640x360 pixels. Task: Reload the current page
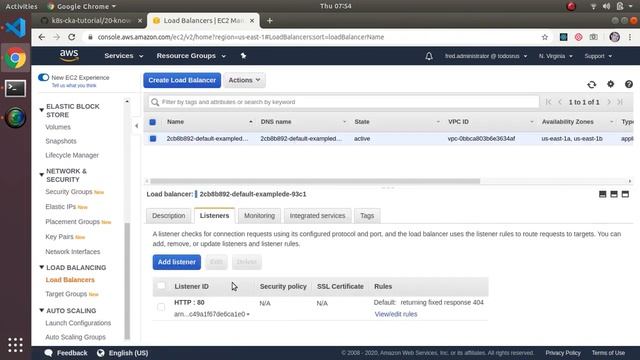[71, 37]
